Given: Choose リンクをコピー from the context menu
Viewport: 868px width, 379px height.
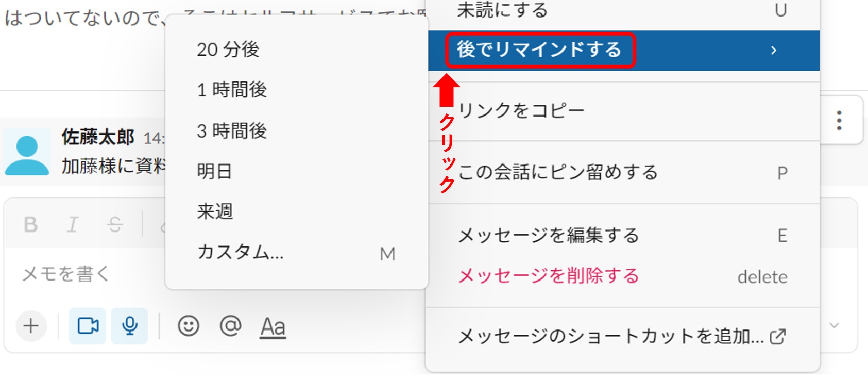Looking at the screenshot, I should click(x=623, y=110).
